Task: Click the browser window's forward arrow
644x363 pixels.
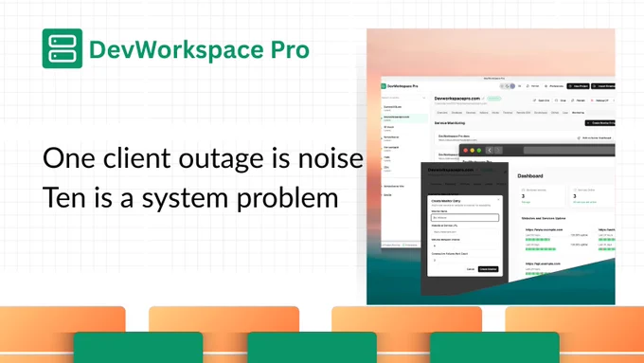Action: (x=498, y=150)
